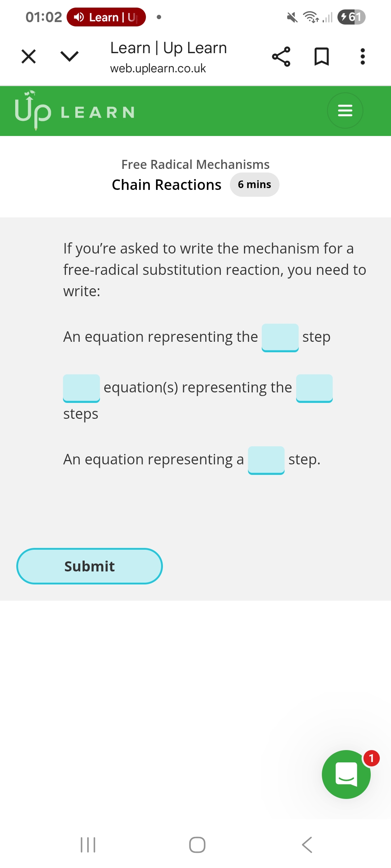Open Android recent apps button
Image resolution: width=391 pixels, height=868 pixels.
point(88,845)
